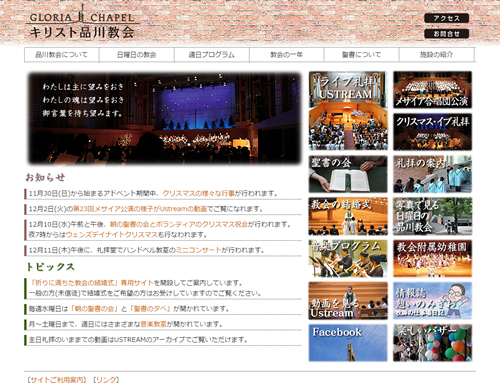Follow the クリスマスの様々な行事 link
Viewport: 500px width, 383px height.
pos(198,193)
